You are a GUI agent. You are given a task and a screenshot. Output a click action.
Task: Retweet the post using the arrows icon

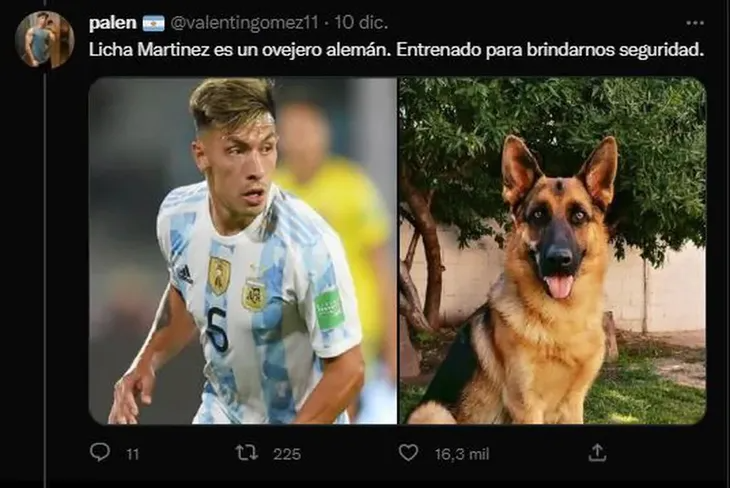247,453
